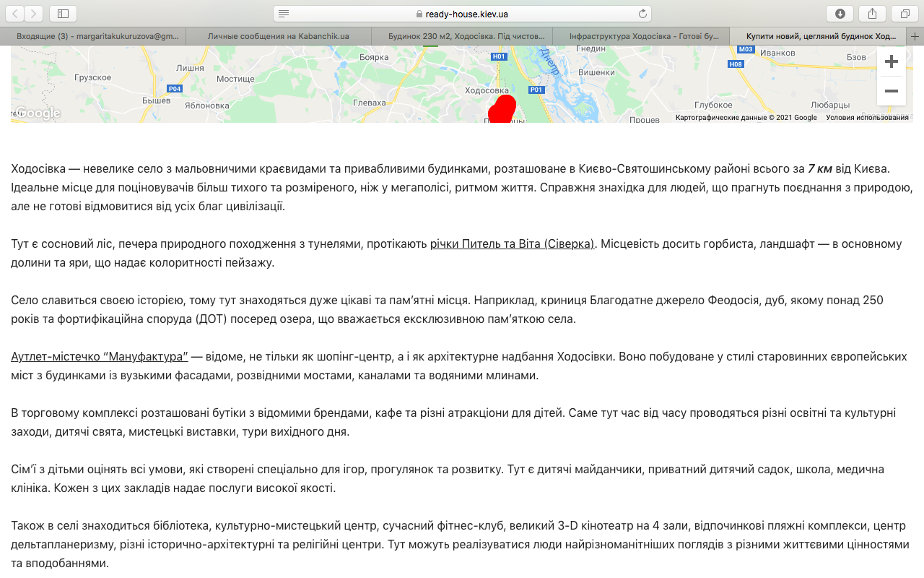Screen dimensions: 924x578
Task: Go back to the previous page
Action: pos(16,14)
